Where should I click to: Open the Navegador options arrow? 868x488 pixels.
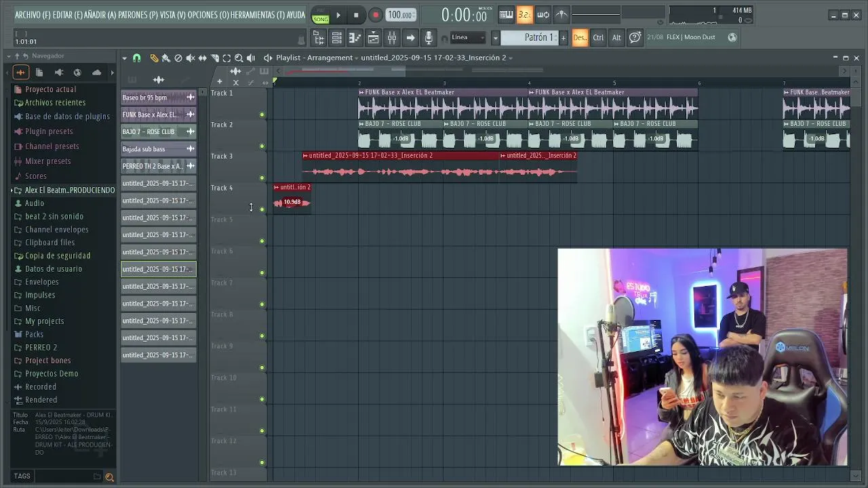pyautogui.click(x=9, y=56)
